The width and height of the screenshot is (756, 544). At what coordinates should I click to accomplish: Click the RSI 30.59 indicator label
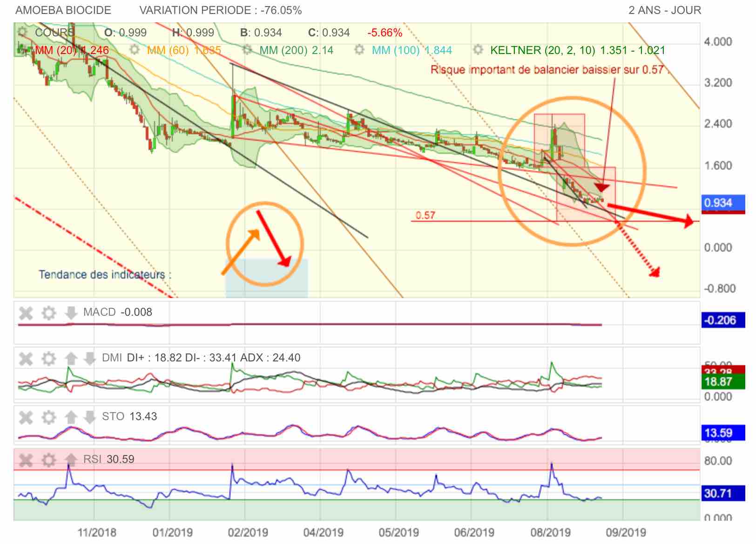point(109,459)
